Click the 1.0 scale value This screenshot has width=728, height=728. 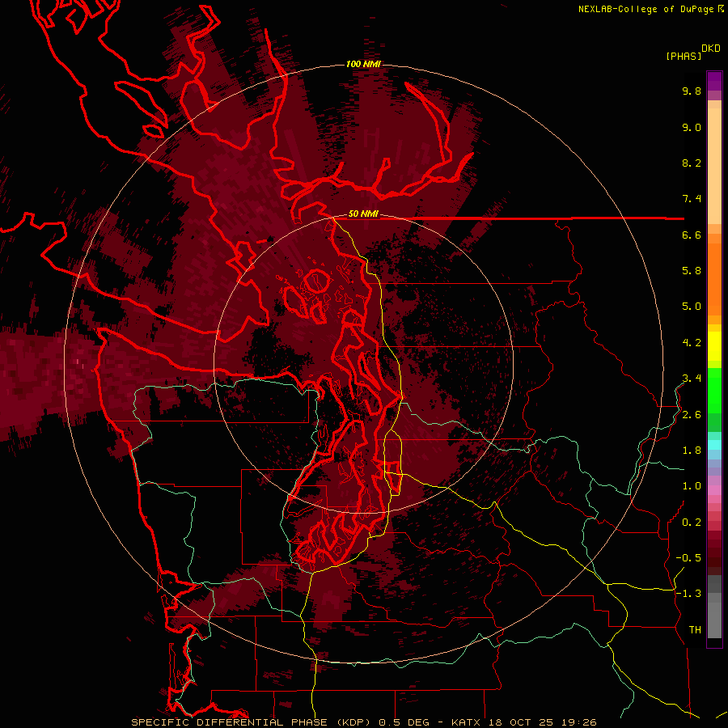tap(692, 486)
